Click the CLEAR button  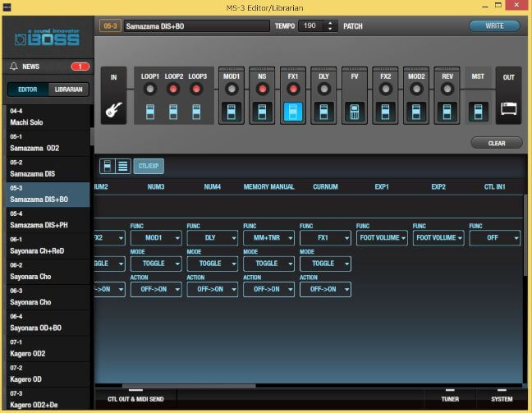tap(497, 143)
